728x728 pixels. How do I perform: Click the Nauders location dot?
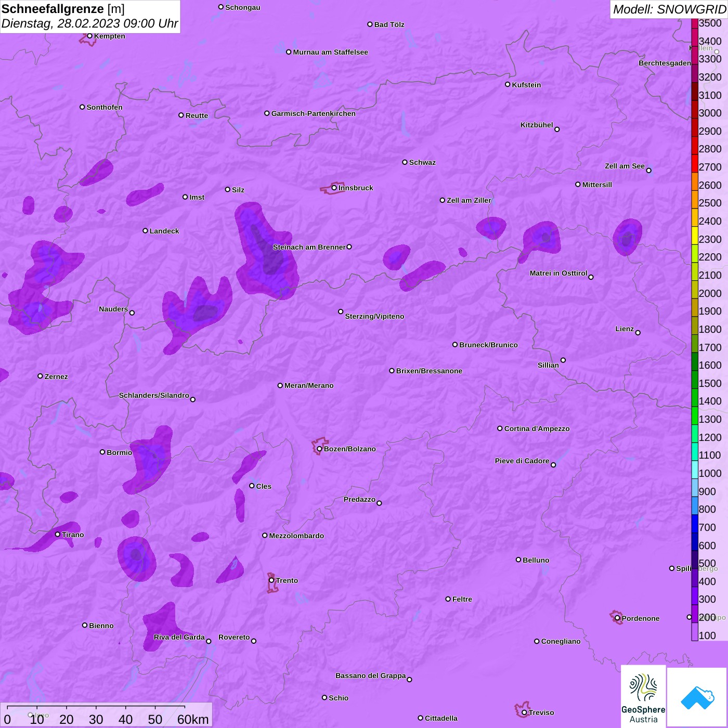(x=132, y=313)
